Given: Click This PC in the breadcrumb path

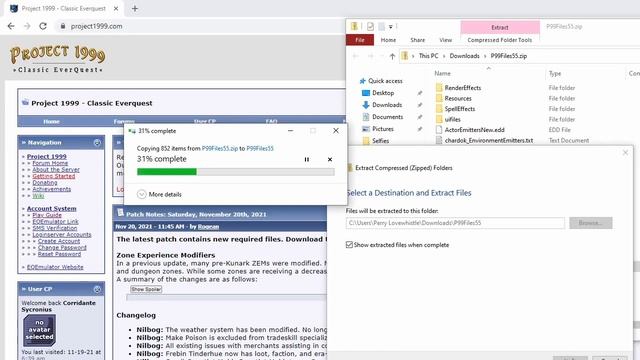Looking at the screenshot, I should pos(428,56).
